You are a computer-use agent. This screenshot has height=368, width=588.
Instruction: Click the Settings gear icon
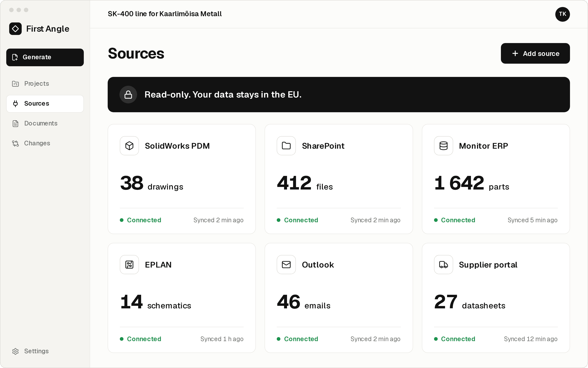coord(15,351)
